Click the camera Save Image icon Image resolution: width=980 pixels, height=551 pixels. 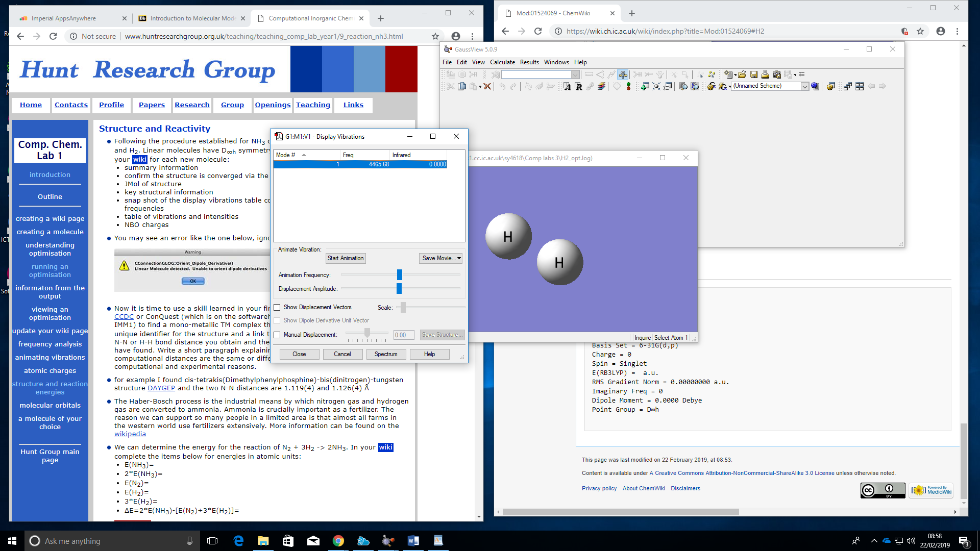click(777, 74)
